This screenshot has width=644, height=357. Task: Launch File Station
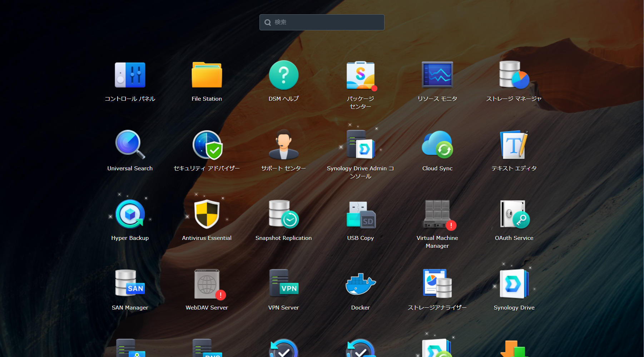(x=207, y=75)
